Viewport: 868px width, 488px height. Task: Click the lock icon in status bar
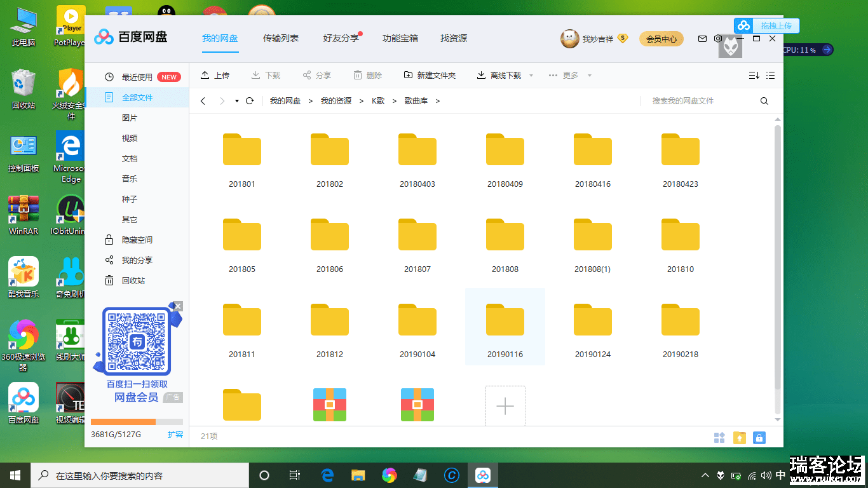(x=759, y=437)
